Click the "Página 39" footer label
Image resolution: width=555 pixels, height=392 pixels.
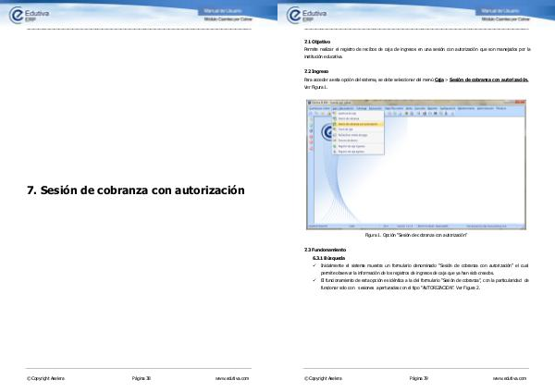point(419,378)
